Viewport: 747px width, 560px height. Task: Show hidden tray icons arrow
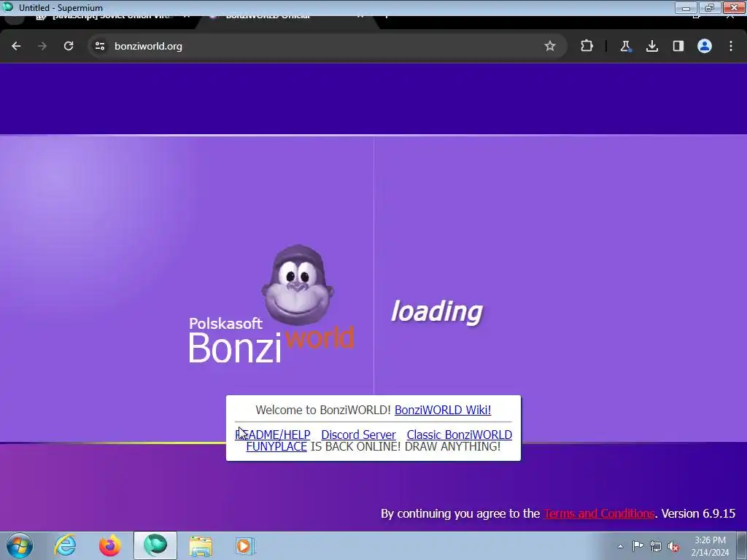pyautogui.click(x=620, y=546)
